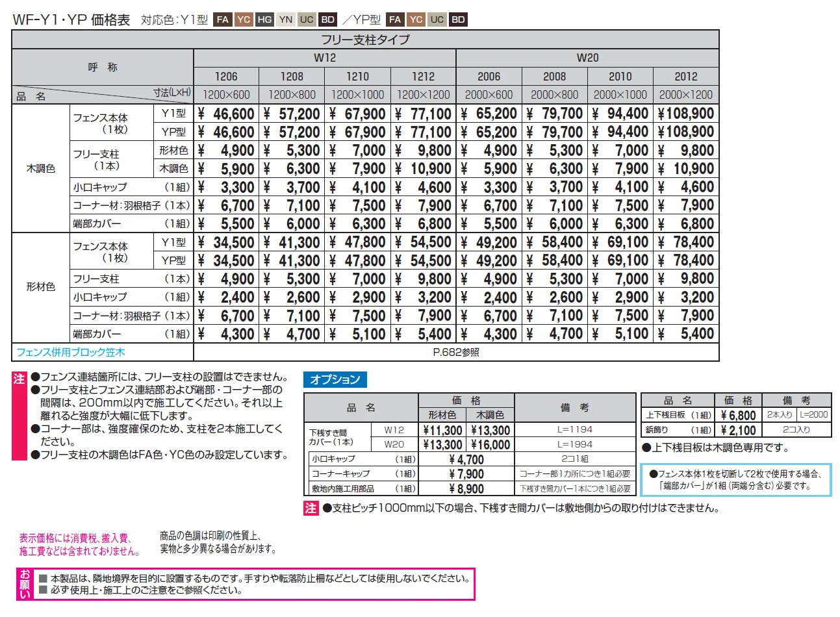Click フリー支柱 木調色 price ¥10,900 for 1212
The image size is (840, 617).
tap(423, 169)
